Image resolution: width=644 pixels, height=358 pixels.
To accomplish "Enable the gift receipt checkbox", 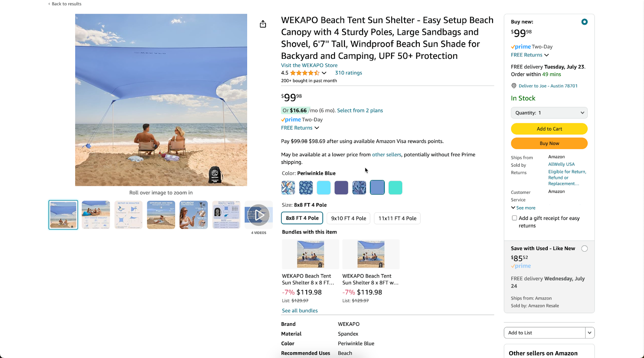I will [514, 217].
